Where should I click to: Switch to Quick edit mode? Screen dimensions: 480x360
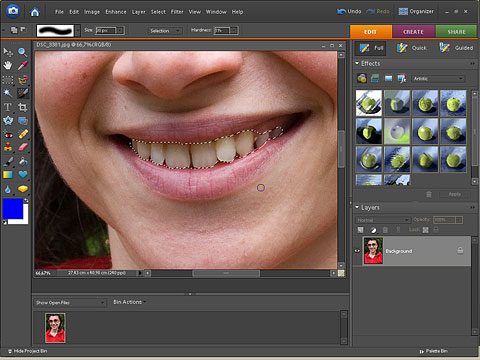(x=411, y=48)
